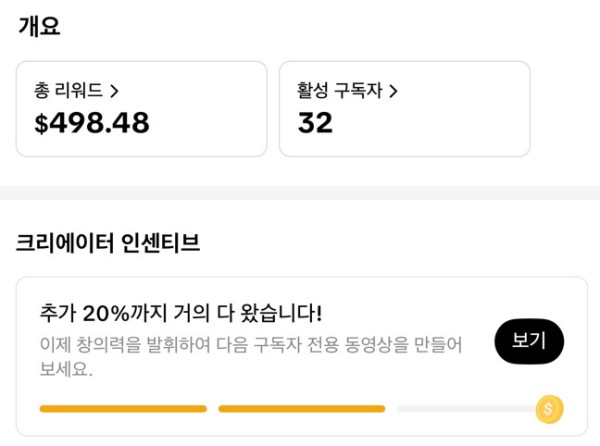Screen dimensions: 600x446
Task: Click the first orange progress segment
Action: tap(122, 408)
